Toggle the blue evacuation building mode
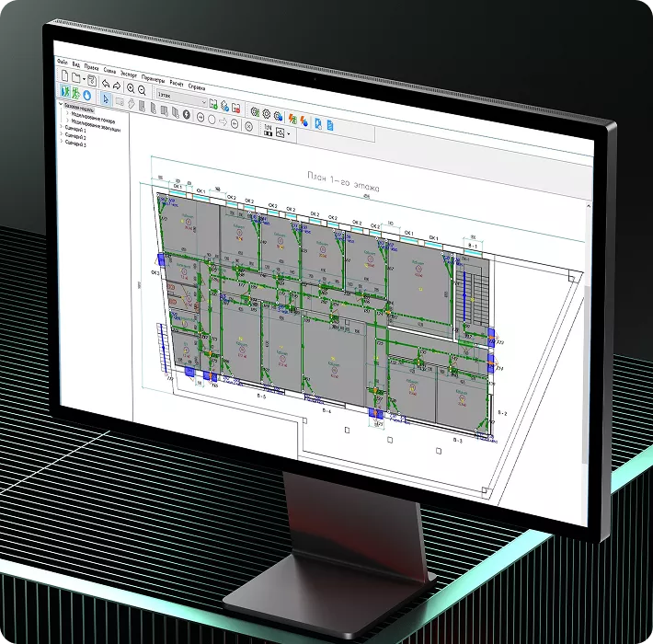This screenshot has width=653, height=644. pyautogui.click(x=65, y=91)
